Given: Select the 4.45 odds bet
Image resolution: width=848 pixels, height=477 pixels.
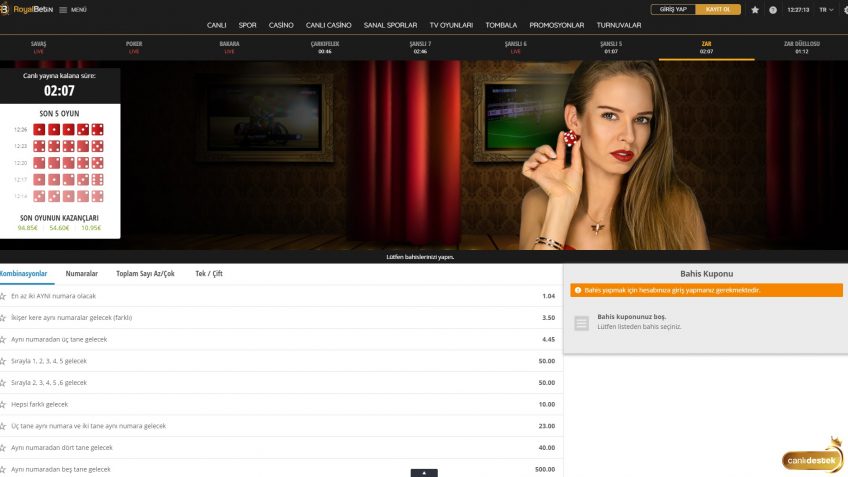Looking at the screenshot, I should [x=548, y=339].
